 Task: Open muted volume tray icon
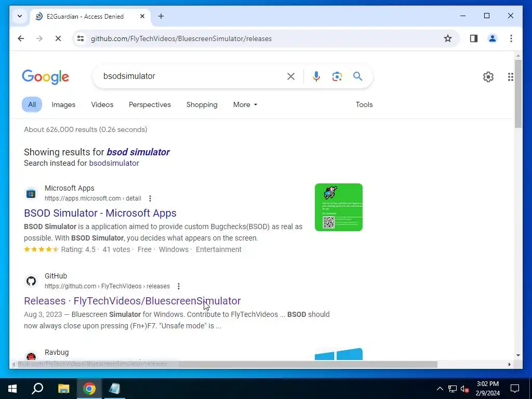465,389
